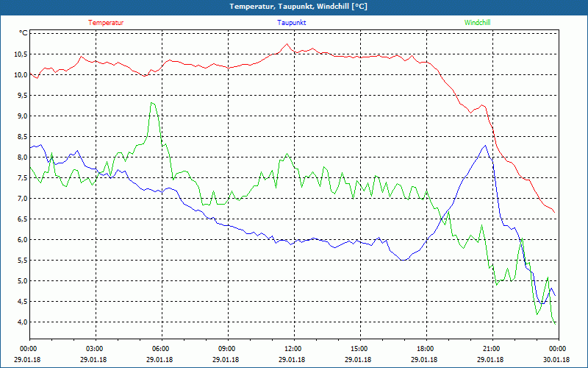
Task: Click the red Temperatur legend label
Action: point(106,23)
